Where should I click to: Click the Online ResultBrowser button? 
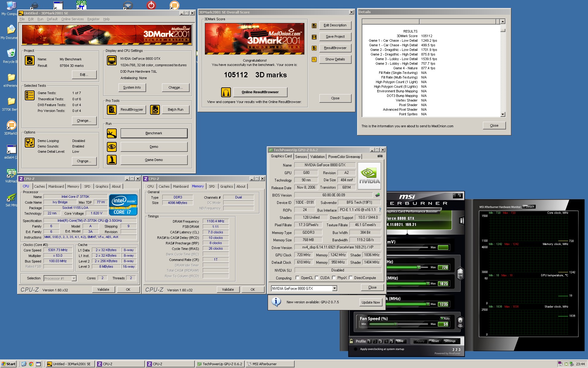tap(260, 92)
